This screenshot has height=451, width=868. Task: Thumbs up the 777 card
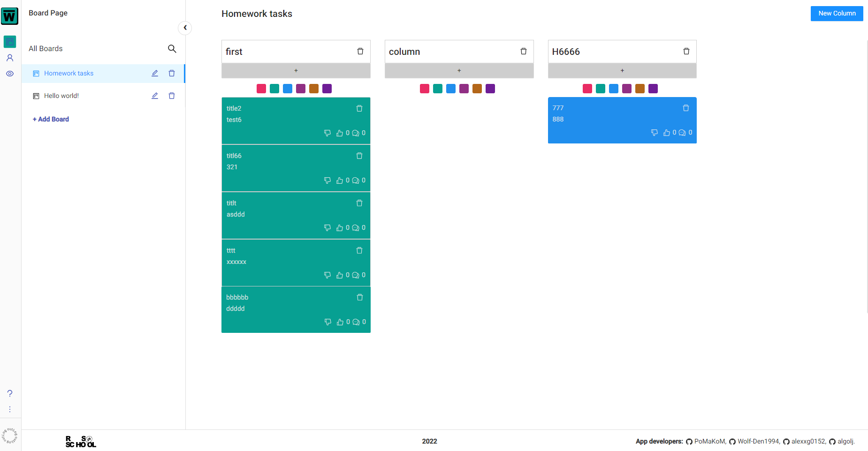click(x=667, y=133)
